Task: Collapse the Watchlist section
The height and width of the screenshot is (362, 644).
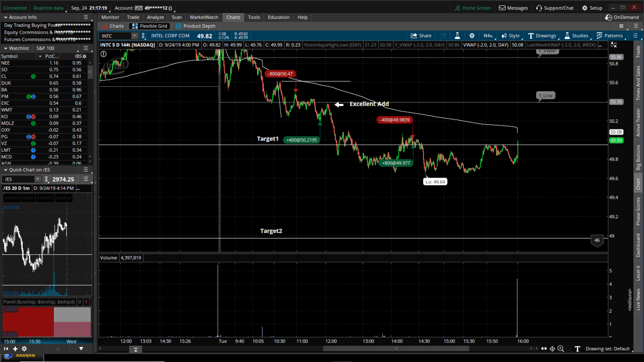Action: coord(6,48)
